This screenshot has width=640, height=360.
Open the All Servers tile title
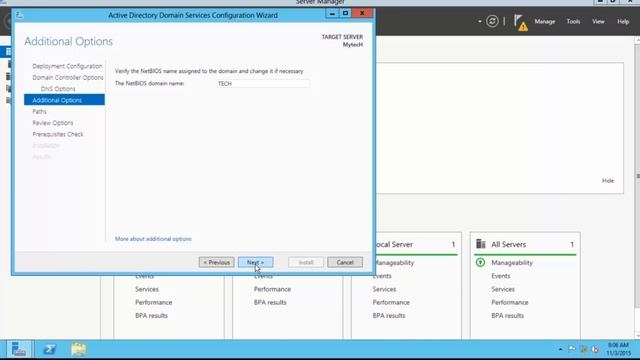pos(509,244)
